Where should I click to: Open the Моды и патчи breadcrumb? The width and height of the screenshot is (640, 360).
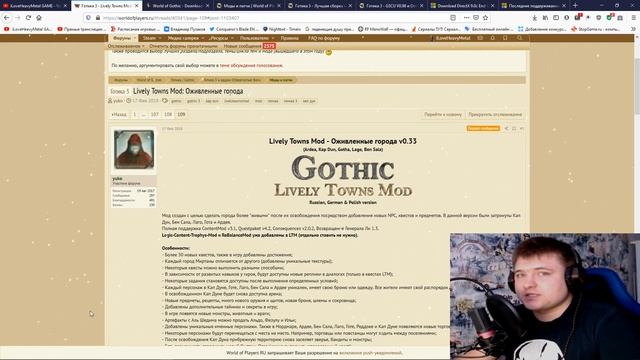281,80
